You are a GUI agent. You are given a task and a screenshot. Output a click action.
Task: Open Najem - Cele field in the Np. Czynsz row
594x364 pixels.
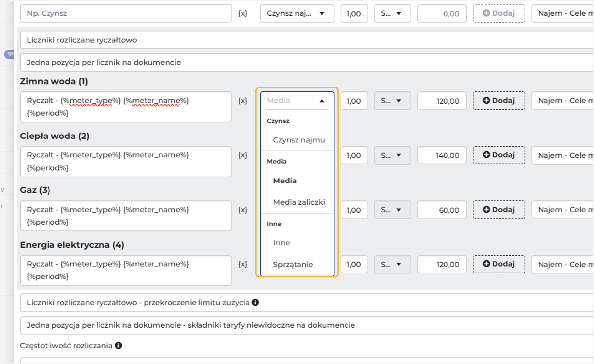point(563,13)
